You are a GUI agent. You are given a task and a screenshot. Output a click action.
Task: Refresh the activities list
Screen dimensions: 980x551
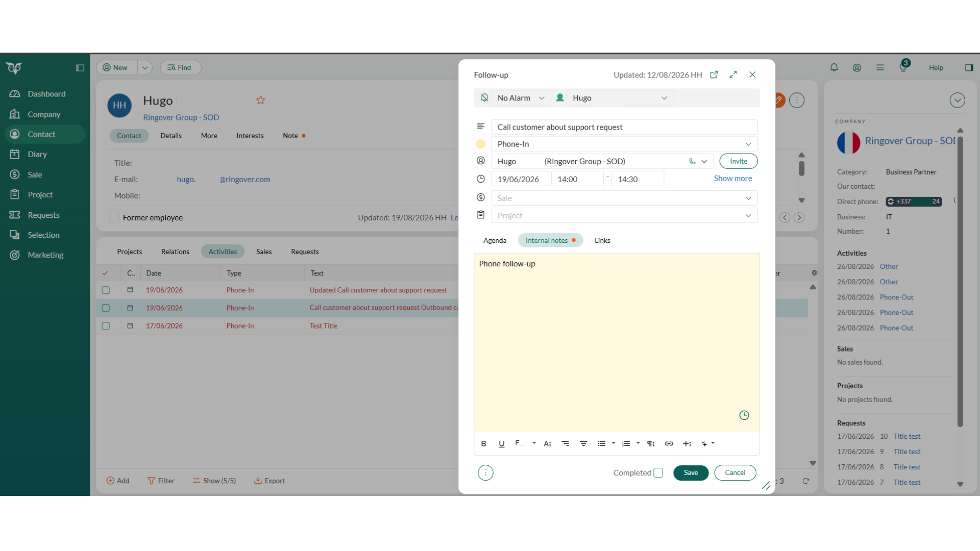click(x=806, y=481)
